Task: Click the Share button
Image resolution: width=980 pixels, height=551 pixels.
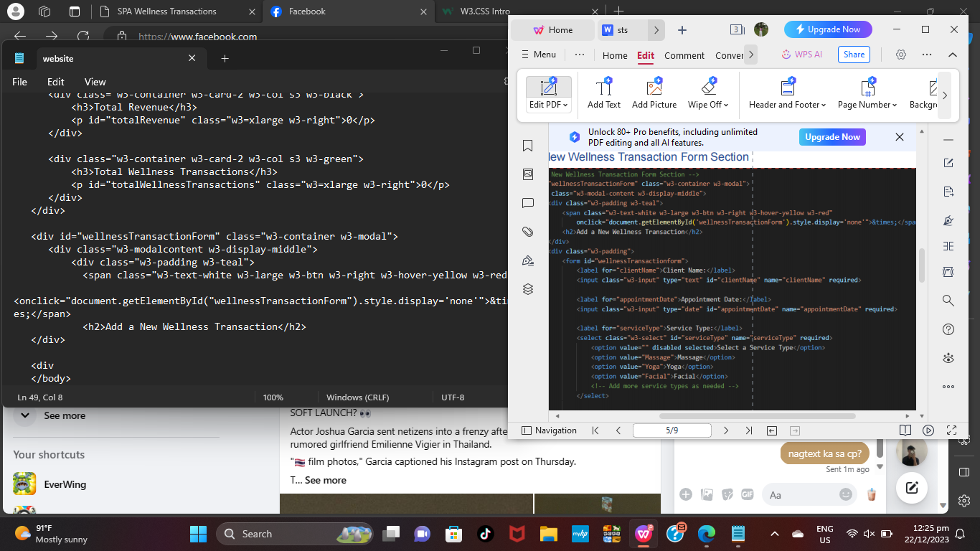Action: coord(854,55)
